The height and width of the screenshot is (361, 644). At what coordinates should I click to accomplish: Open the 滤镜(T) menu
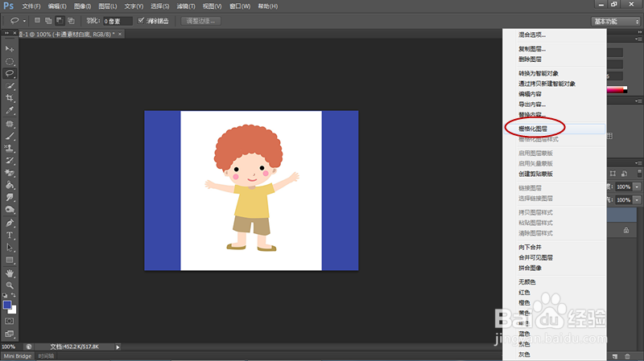click(186, 6)
